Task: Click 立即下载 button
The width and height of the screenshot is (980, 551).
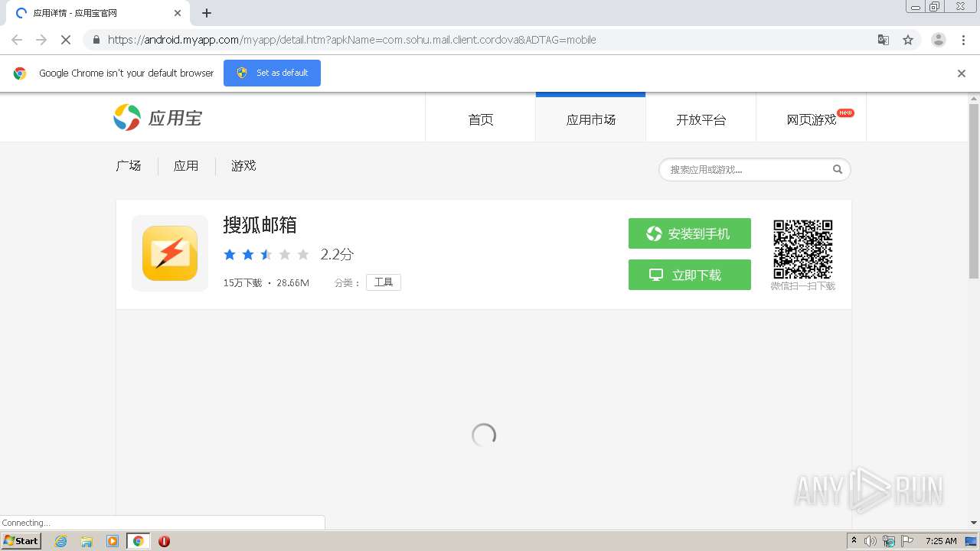Action: pos(690,275)
